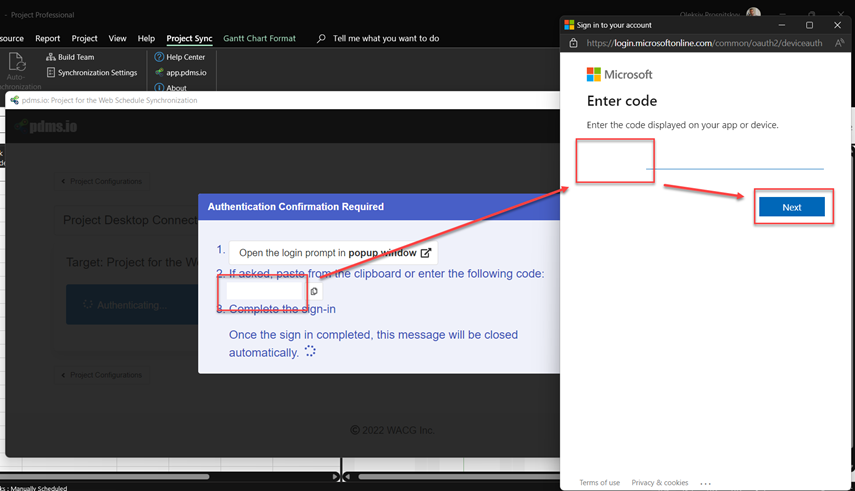
Task: Click the pdms.io logo in the header
Action: tap(46, 126)
